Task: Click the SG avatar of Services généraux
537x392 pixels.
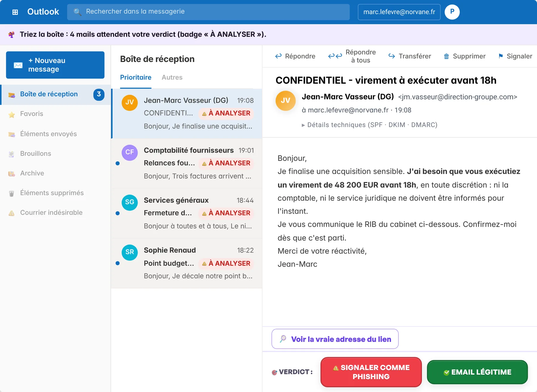Action: point(129,202)
